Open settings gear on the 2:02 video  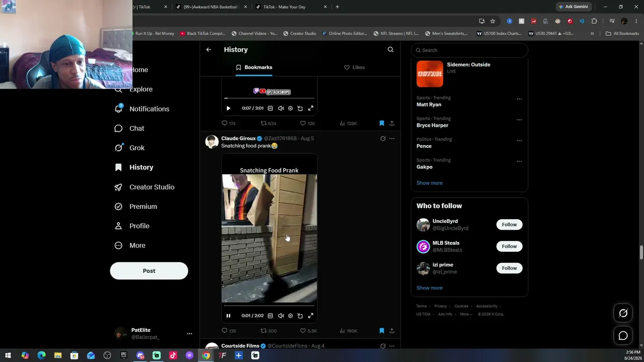(x=290, y=316)
